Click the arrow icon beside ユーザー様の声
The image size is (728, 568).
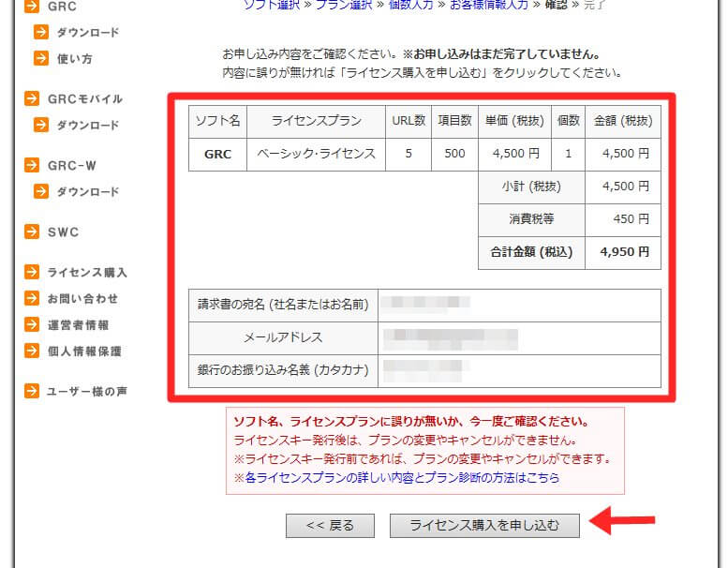[x=32, y=391]
